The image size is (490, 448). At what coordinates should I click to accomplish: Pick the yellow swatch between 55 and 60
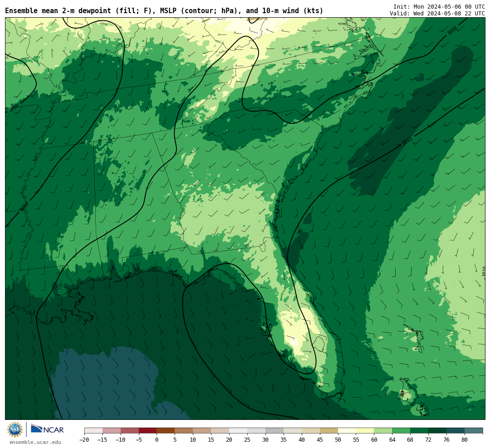tap(365, 431)
